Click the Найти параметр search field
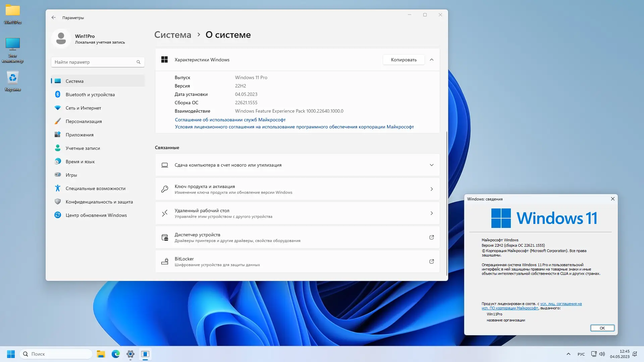Screen dimensions: 644x362 click(x=95, y=62)
